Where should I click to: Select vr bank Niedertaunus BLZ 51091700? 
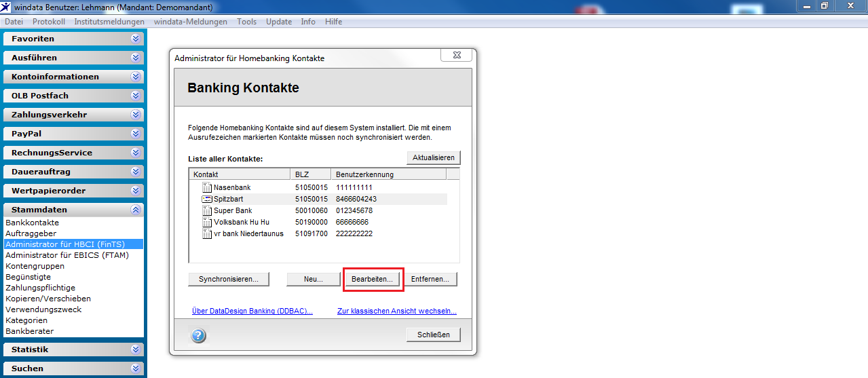point(312,233)
